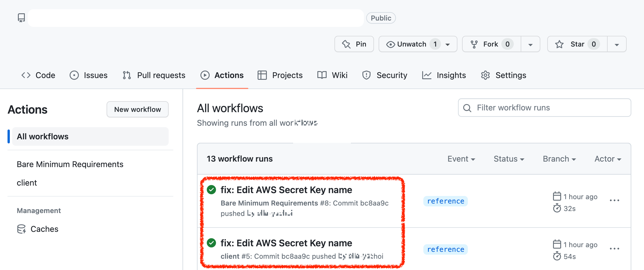Open the Pull requests tab

(x=154, y=75)
